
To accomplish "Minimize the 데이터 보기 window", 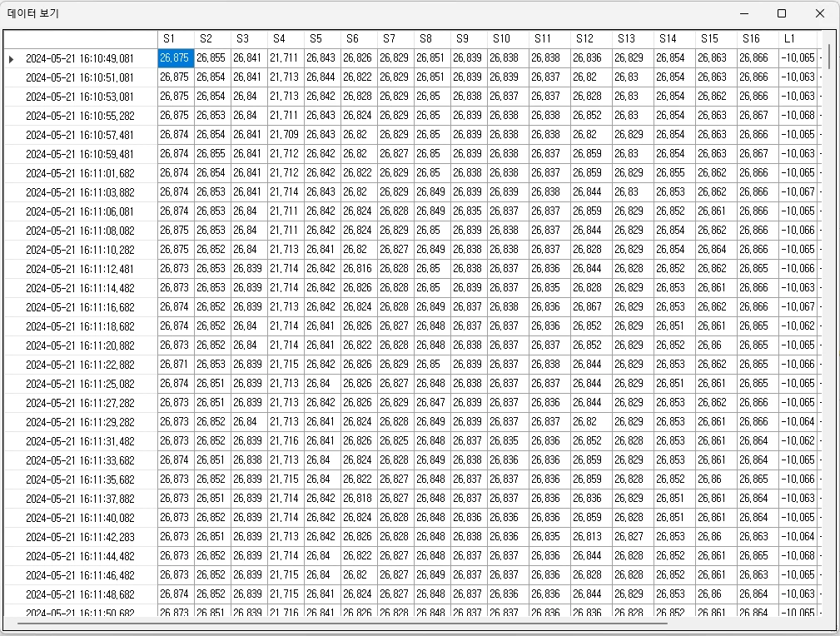I will click(743, 13).
